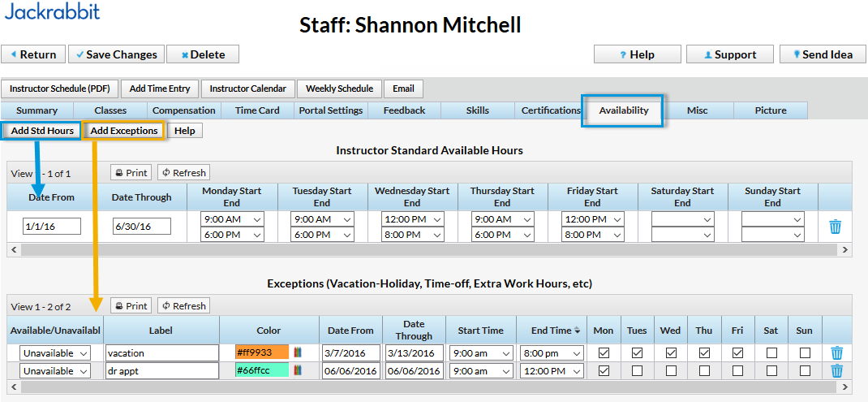Open color picker icon for dr appt row

click(298, 370)
